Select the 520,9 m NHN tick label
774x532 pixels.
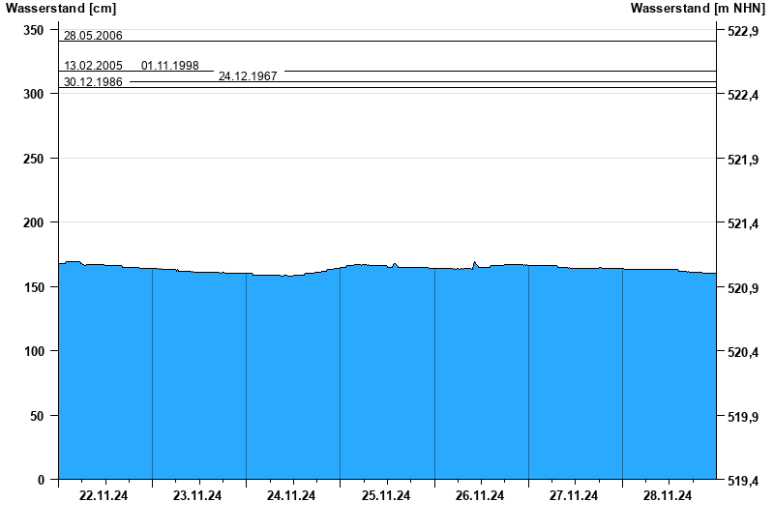click(x=741, y=288)
